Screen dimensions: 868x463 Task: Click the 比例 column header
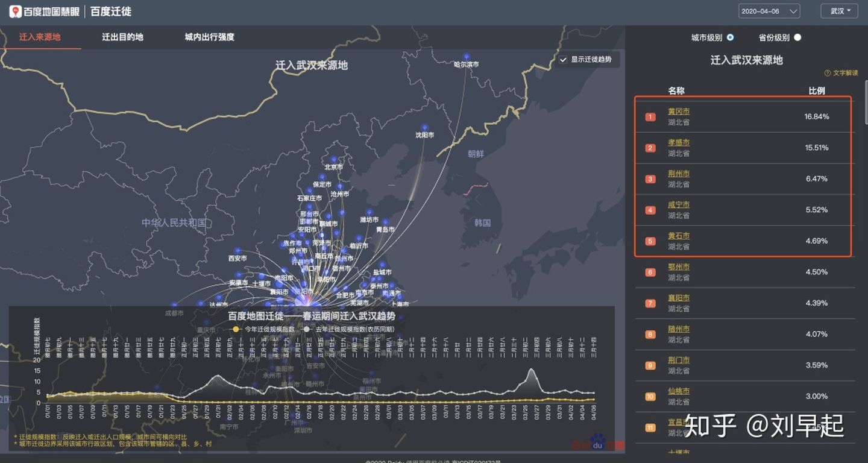pos(817,91)
